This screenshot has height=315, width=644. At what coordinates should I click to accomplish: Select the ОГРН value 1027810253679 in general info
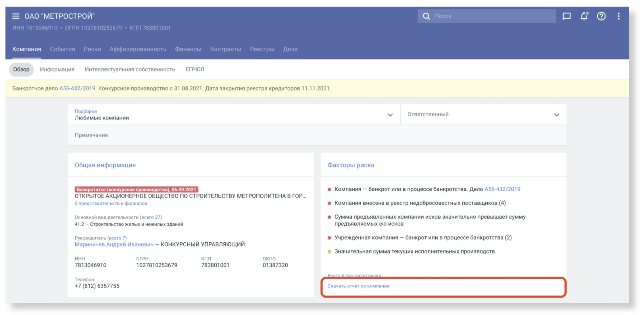click(157, 265)
